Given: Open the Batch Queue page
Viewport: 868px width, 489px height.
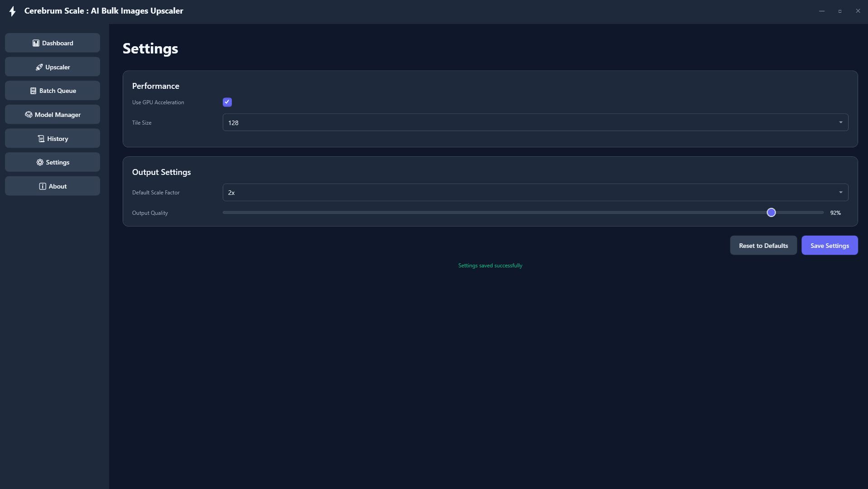Looking at the screenshot, I should (53, 91).
